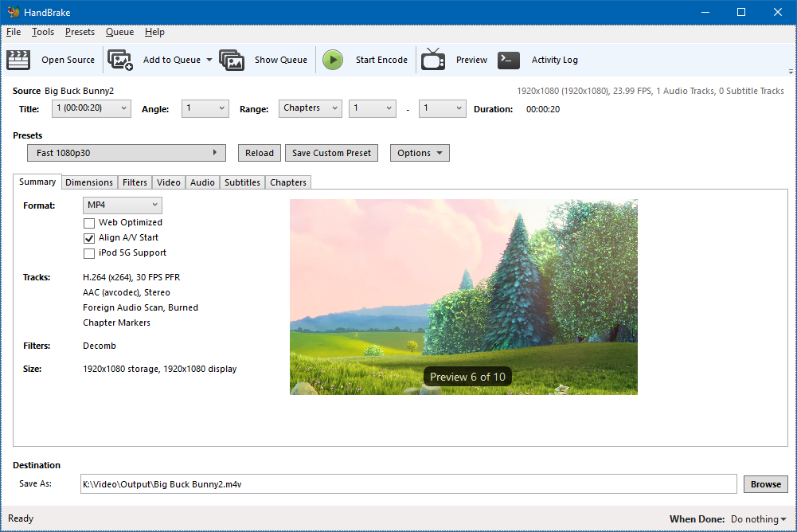Click the Decomb filter text
The height and width of the screenshot is (532, 797).
click(x=100, y=346)
